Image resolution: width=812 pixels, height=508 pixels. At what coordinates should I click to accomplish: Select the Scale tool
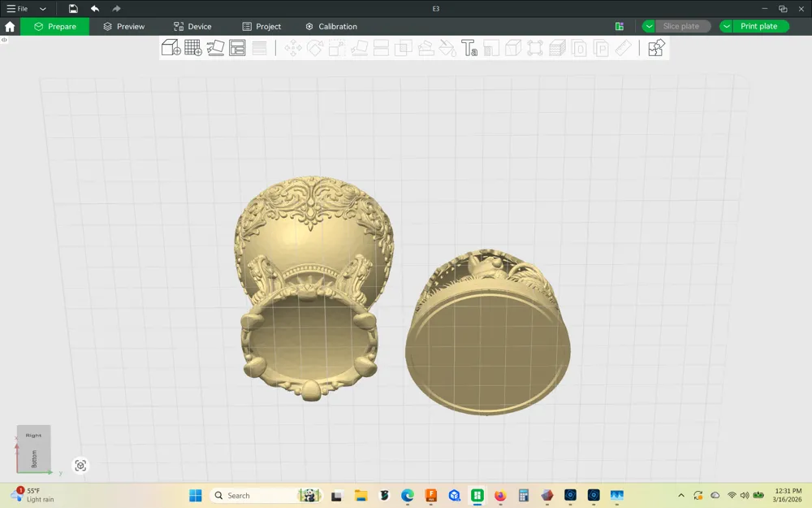click(x=337, y=48)
